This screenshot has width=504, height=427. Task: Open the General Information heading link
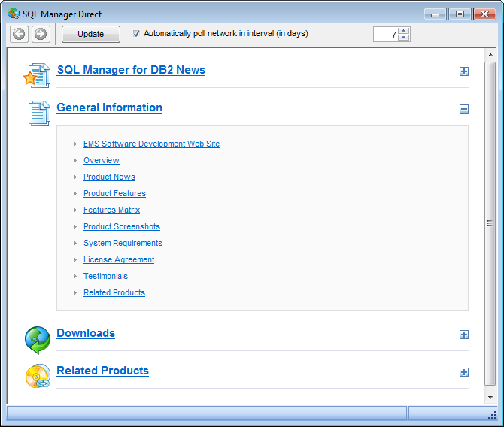click(109, 108)
